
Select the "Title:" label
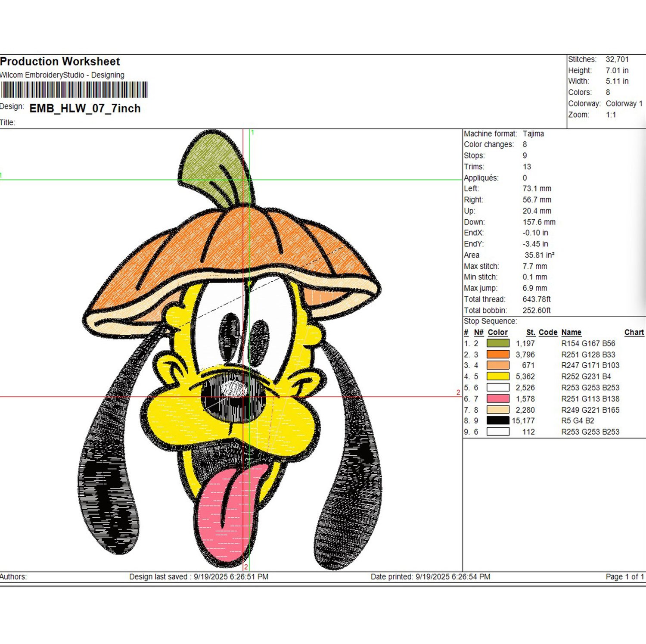pos(7,123)
